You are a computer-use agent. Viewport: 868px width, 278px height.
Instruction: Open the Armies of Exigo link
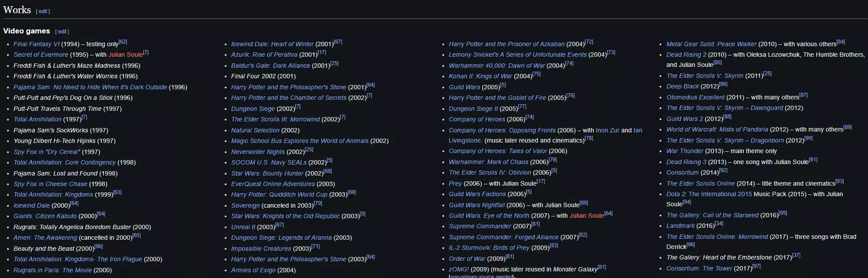click(x=253, y=271)
